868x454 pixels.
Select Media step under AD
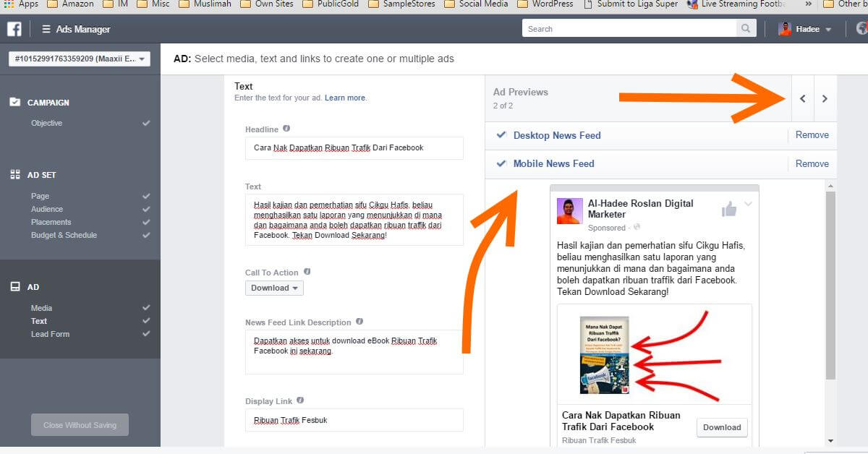coord(41,308)
